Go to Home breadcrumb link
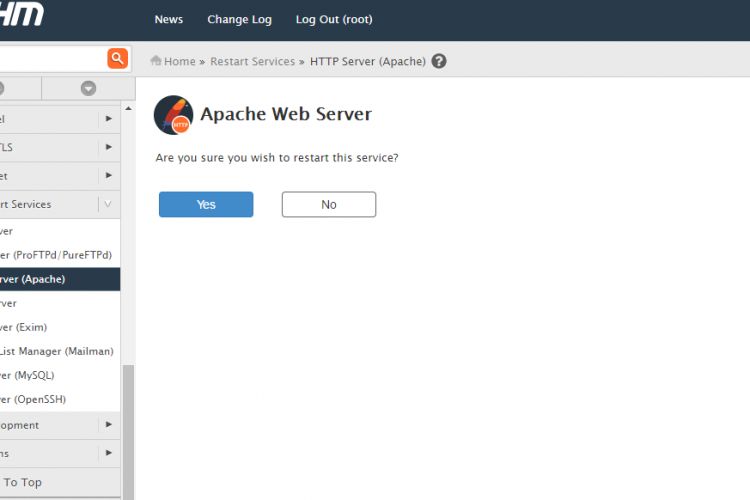The image size is (750, 500). (x=180, y=61)
